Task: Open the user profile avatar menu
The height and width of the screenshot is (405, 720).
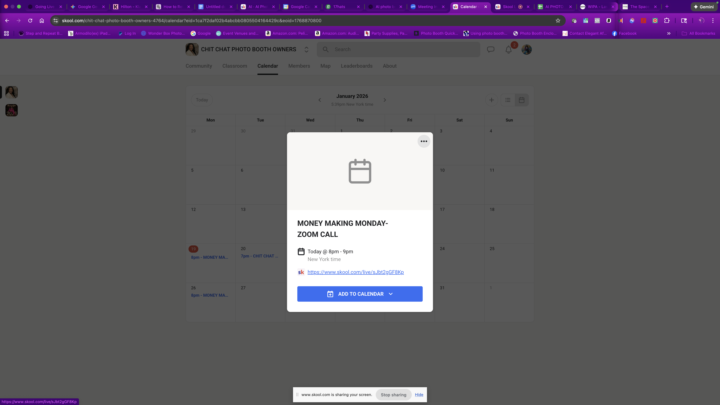Action: pyautogui.click(x=526, y=49)
